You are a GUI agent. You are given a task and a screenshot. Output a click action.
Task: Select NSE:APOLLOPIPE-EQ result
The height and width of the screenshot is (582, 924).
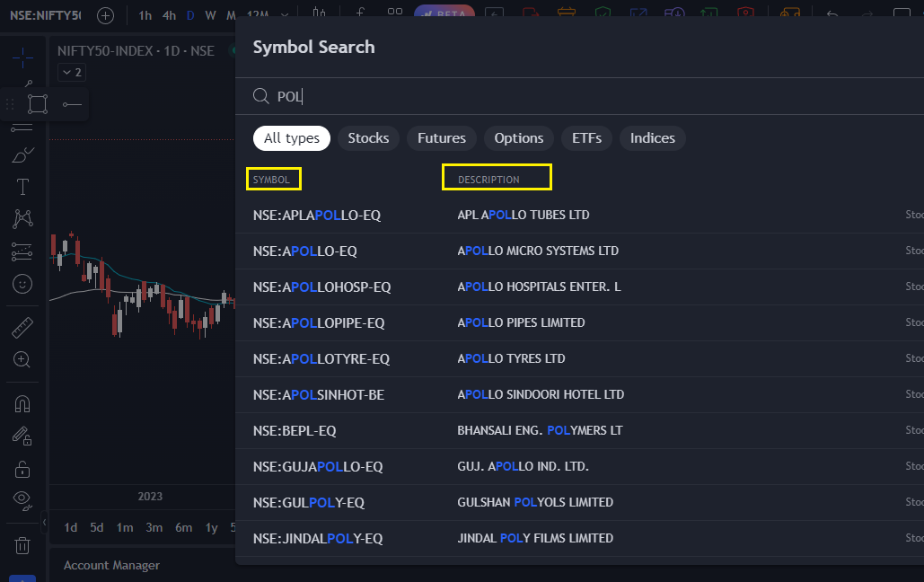tap(579, 323)
